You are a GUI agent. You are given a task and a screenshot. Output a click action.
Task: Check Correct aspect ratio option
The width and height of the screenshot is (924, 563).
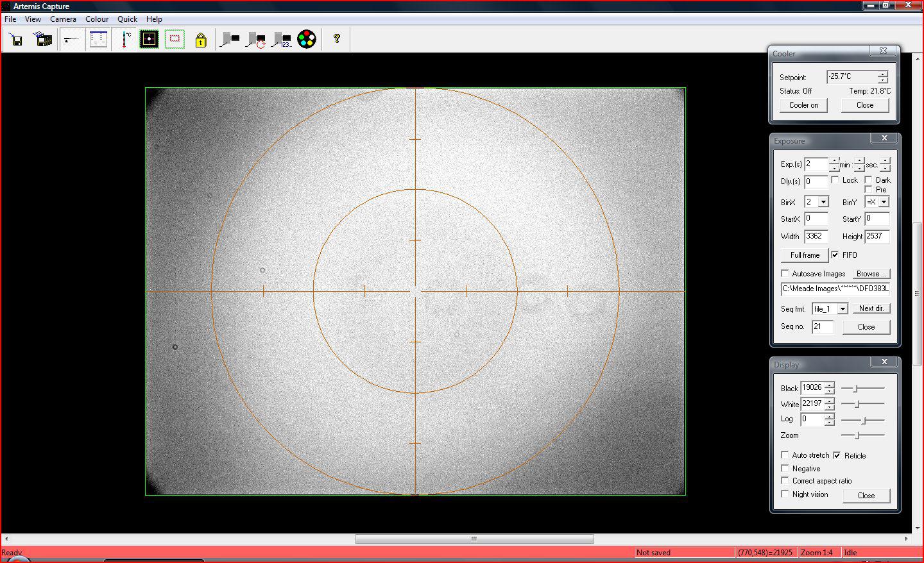pyautogui.click(x=785, y=480)
